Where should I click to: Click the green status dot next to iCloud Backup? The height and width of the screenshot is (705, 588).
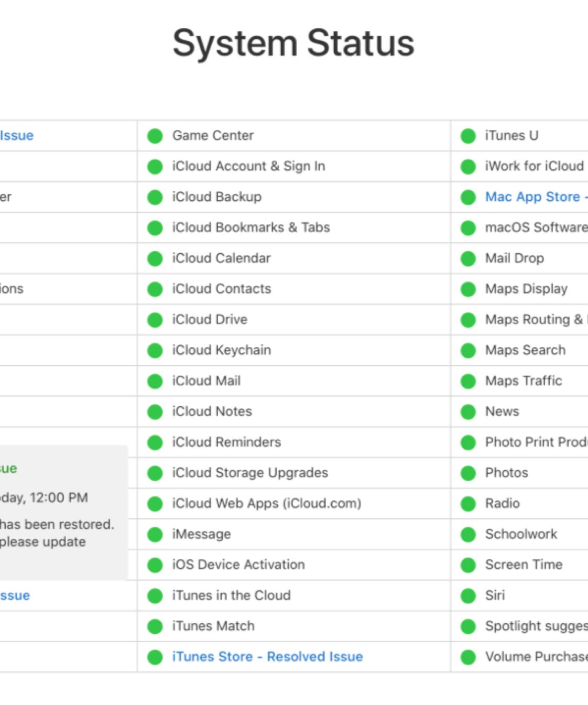(x=155, y=198)
